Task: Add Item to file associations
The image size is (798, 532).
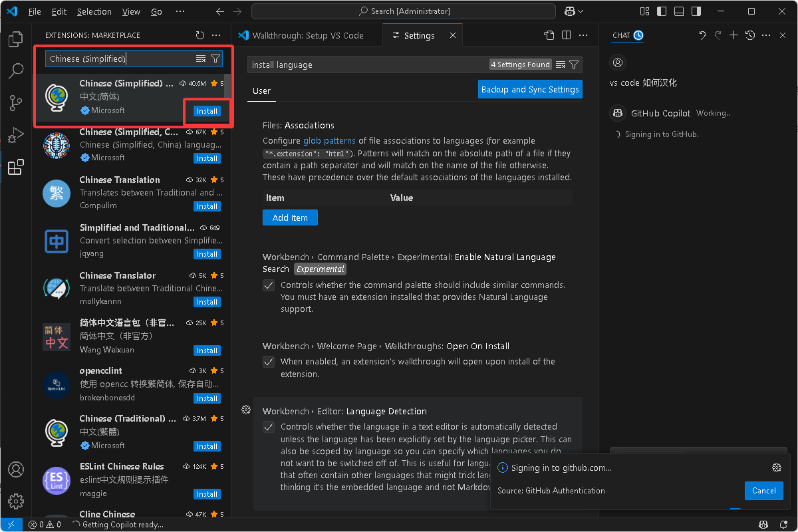Action: pos(290,217)
